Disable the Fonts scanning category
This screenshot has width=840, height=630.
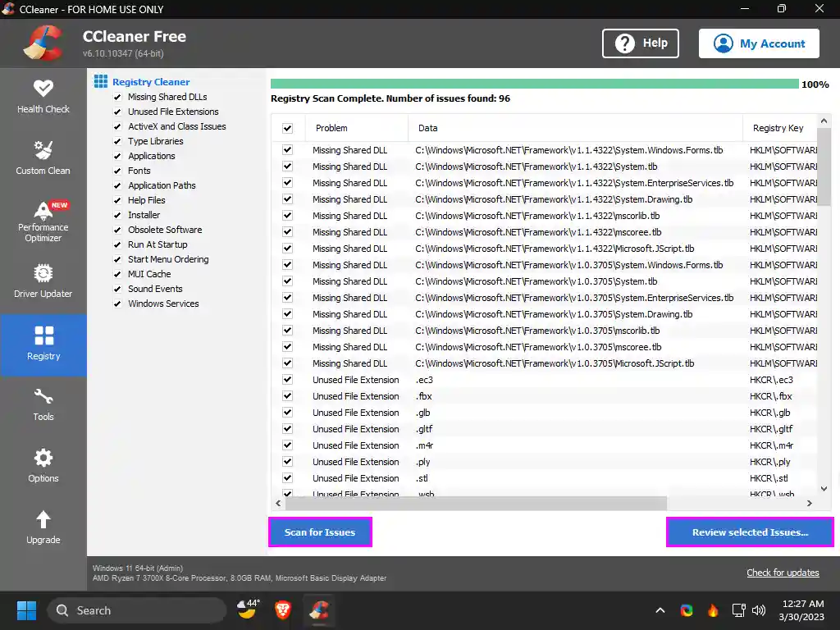116,171
